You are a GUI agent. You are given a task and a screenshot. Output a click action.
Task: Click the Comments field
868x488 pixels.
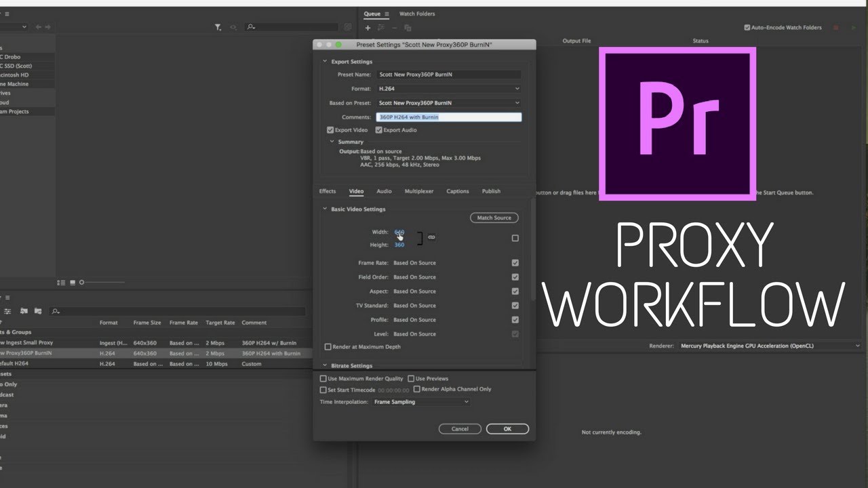[x=449, y=117]
